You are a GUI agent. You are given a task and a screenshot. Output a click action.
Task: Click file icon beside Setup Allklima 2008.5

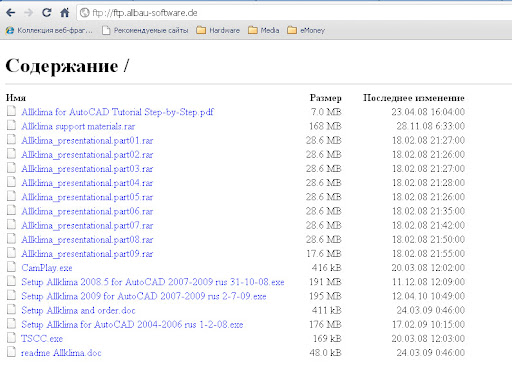[x=11, y=281]
